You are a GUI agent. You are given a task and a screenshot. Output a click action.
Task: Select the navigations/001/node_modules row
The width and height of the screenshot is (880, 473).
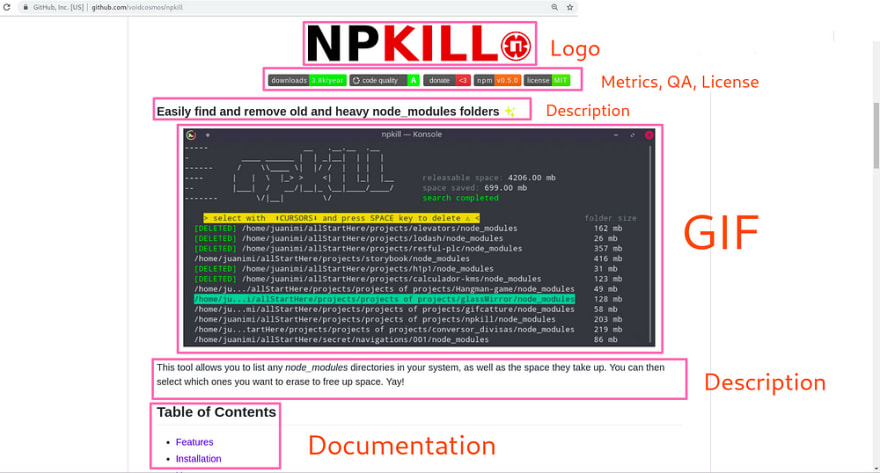coord(341,339)
